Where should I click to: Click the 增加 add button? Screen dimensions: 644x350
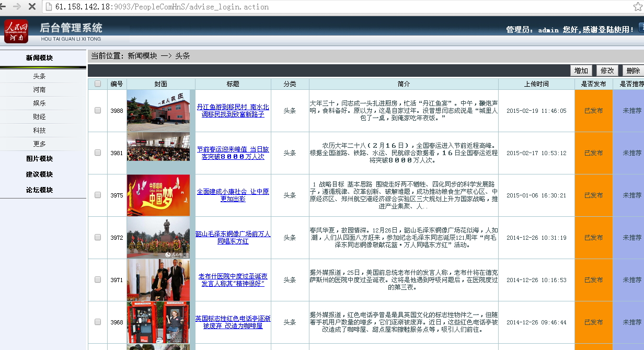[x=581, y=71]
